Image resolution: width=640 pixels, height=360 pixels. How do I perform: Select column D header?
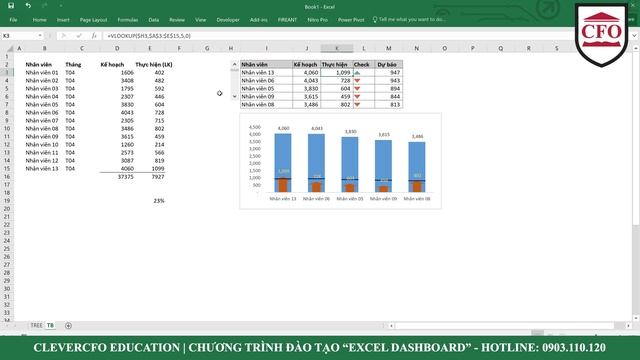(117, 49)
